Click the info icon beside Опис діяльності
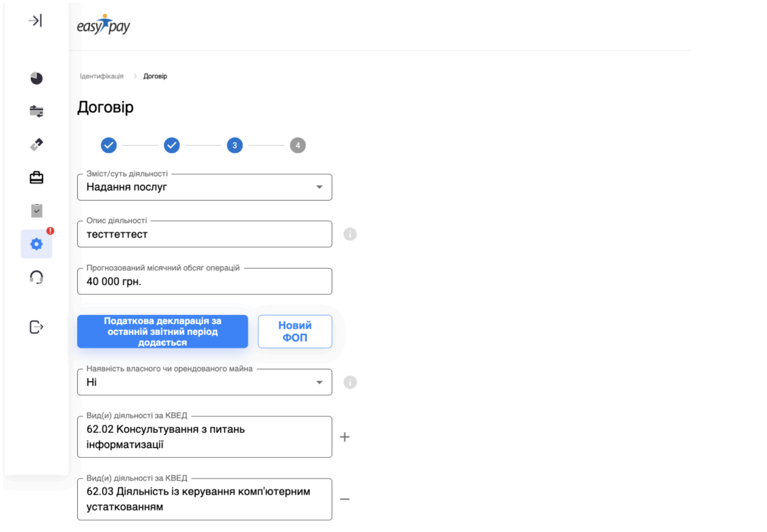767x532 pixels. tap(350, 234)
